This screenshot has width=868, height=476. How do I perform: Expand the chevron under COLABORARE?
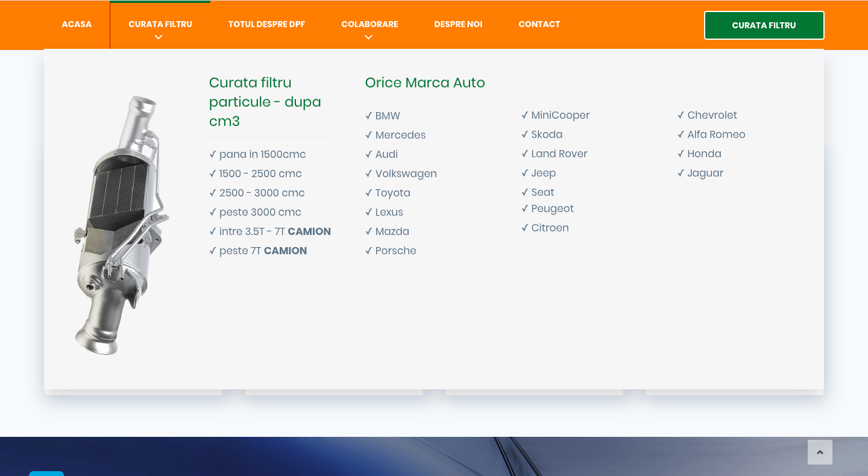tap(369, 37)
